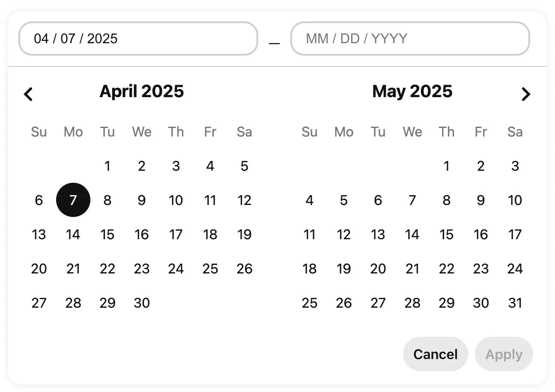Focus the empty end date field
The width and height of the screenshot is (555, 392).
pos(410,39)
